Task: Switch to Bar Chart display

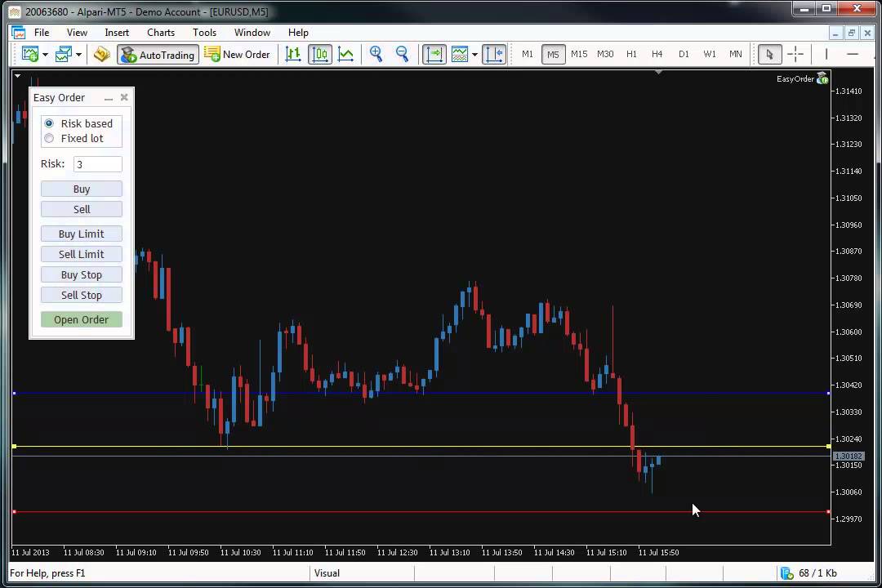Action: (x=293, y=55)
